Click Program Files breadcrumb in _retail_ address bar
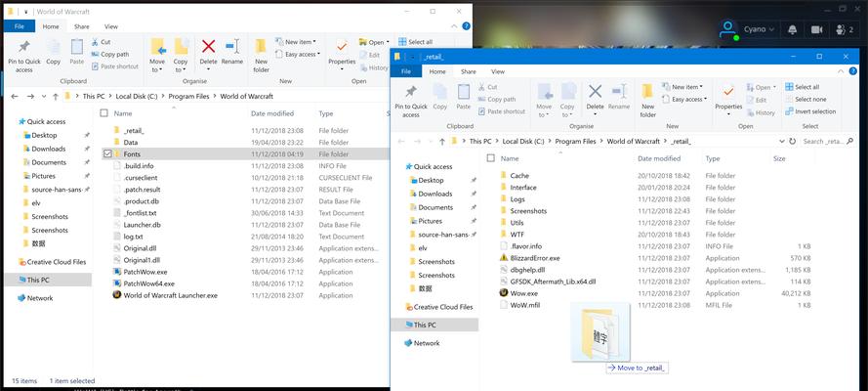Screen dimensions: 868x391 pos(576,141)
